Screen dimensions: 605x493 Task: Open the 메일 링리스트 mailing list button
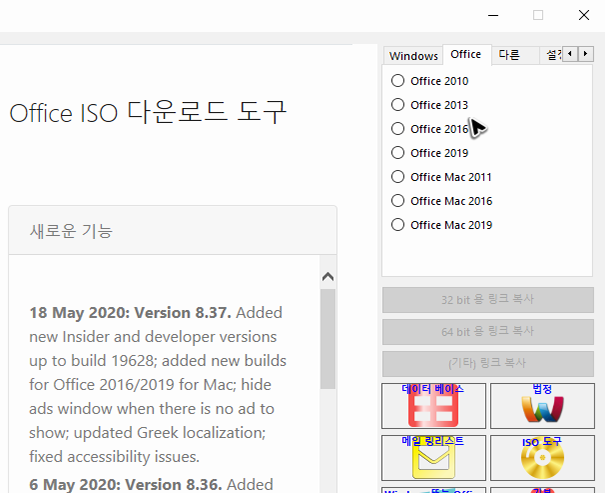(433, 458)
